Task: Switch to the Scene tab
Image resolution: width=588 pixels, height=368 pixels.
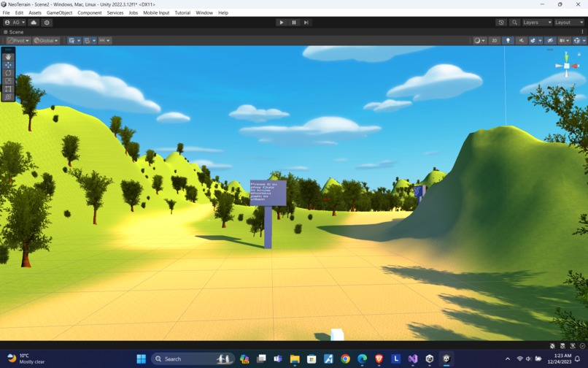Action: click(14, 32)
